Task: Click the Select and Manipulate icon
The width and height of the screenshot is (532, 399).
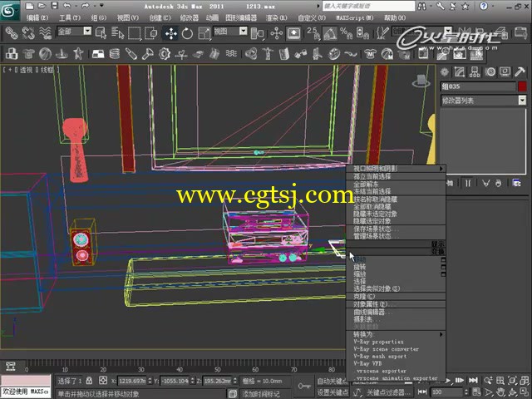Action: [277, 33]
